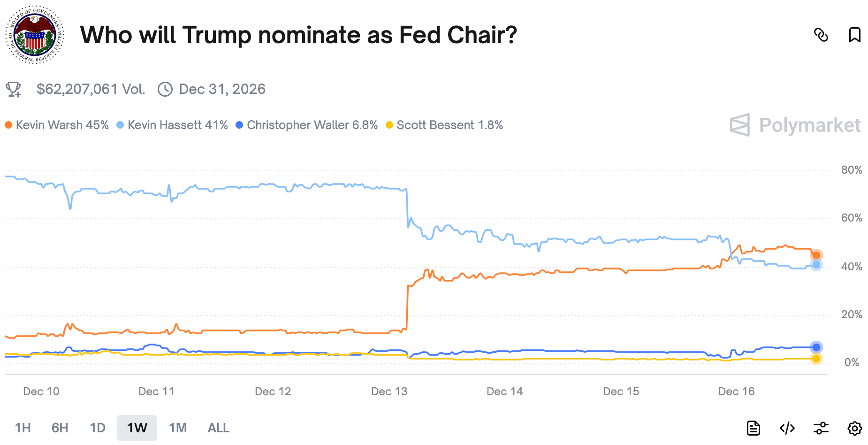Image resolution: width=868 pixels, height=445 pixels.
Task: Open chart filter sliders icon
Action: [x=821, y=428]
